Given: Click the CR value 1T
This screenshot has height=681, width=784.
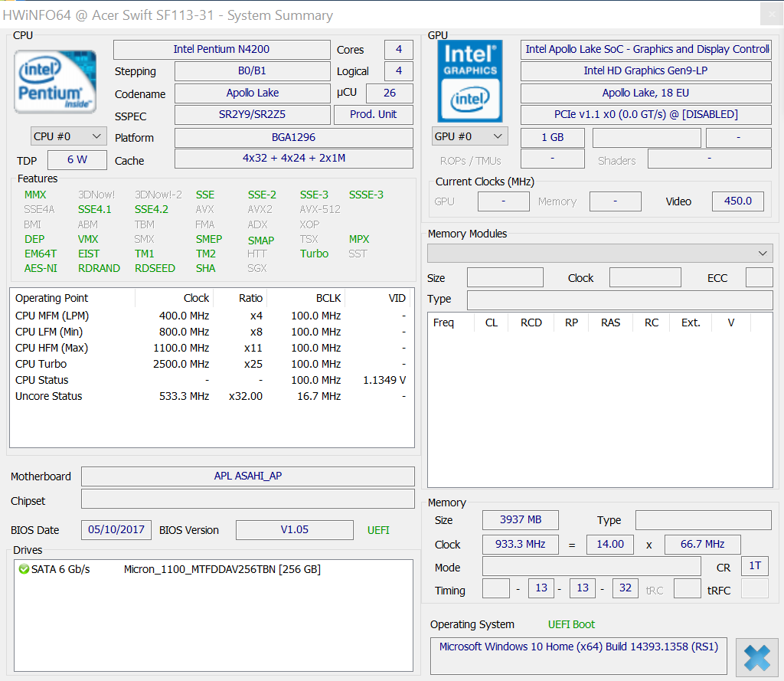Looking at the screenshot, I should [x=755, y=566].
